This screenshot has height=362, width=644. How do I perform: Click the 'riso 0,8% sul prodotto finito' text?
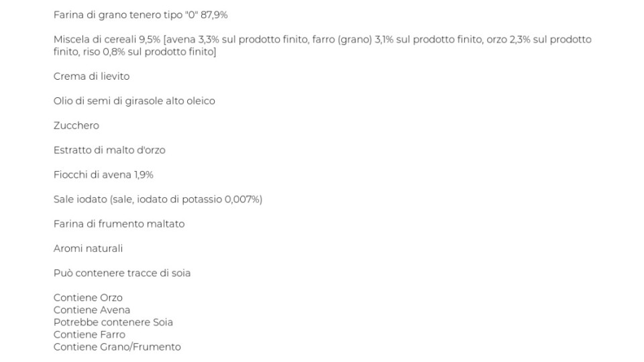click(x=148, y=52)
